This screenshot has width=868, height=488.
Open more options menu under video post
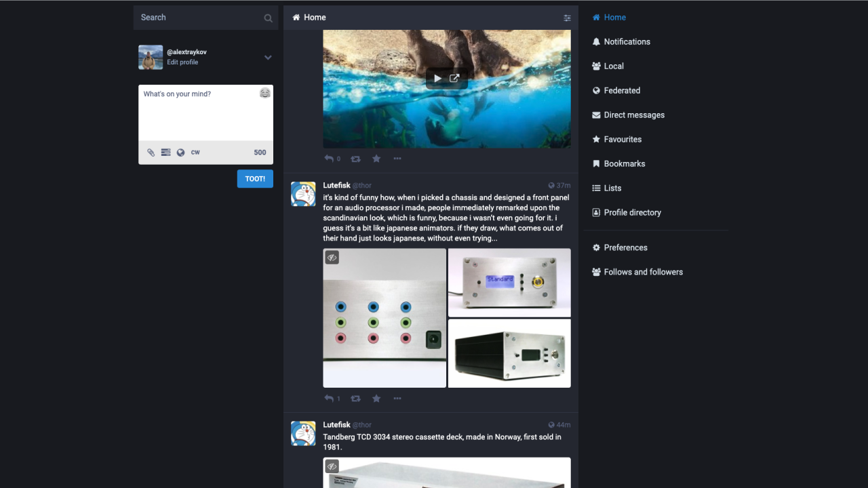397,159
